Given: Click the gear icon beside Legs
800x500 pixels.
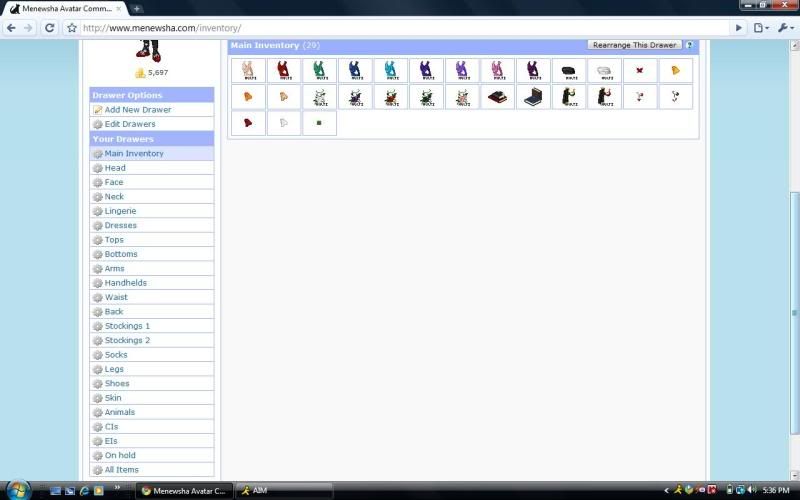Looking at the screenshot, I should point(97,369).
